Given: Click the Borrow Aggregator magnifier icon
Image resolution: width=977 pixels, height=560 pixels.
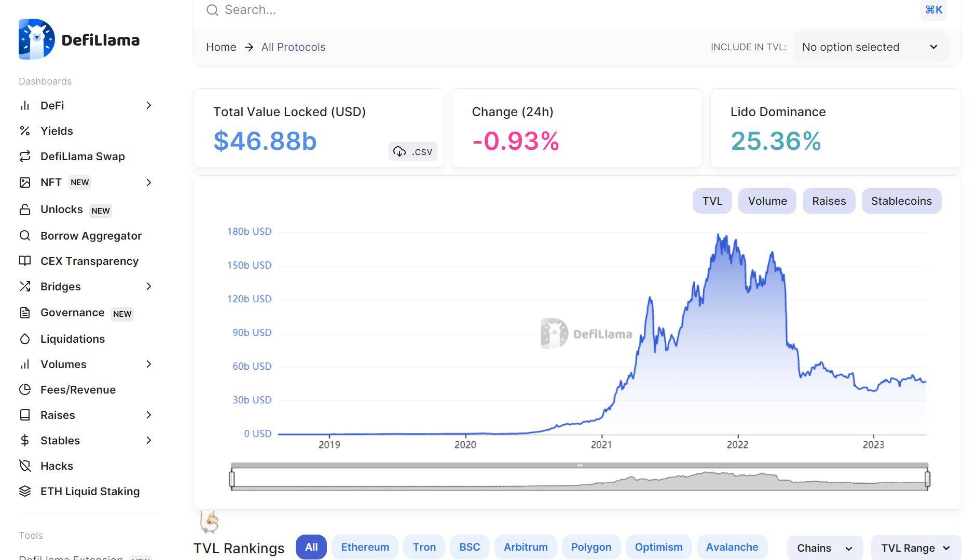Looking at the screenshot, I should point(25,236).
